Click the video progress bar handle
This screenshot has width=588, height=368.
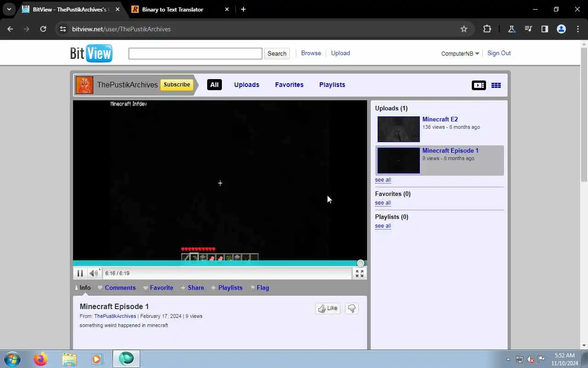coord(361,263)
